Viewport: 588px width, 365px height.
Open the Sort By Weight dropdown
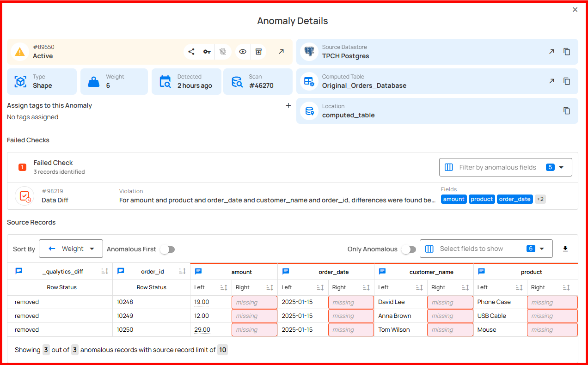(71, 249)
